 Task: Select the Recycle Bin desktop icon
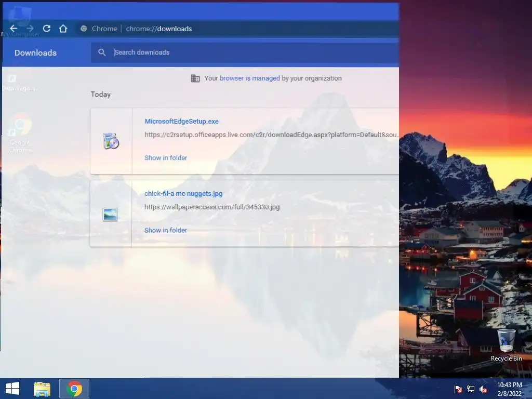click(506, 345)
